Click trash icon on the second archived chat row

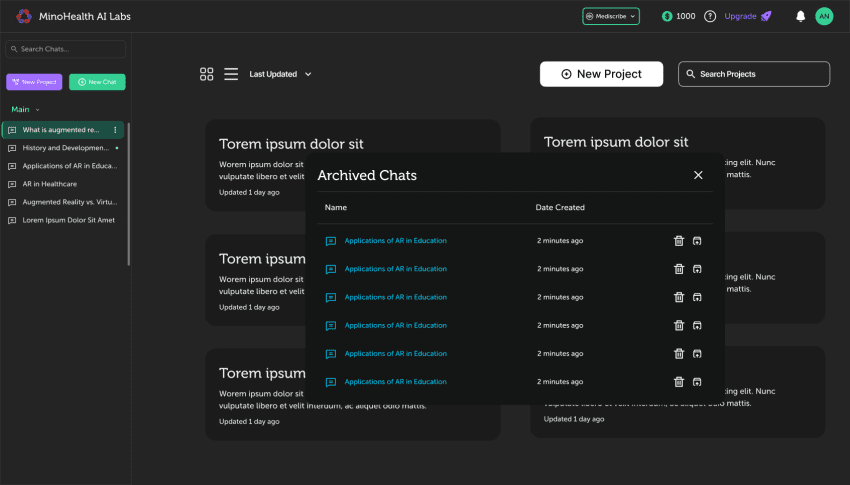click(x=679, y=269)
